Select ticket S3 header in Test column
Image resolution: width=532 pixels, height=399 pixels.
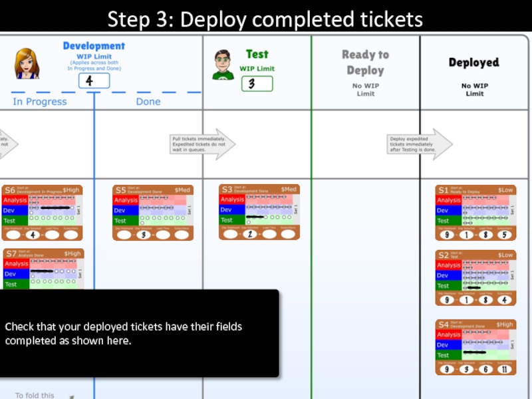click(x=259, y=190)
